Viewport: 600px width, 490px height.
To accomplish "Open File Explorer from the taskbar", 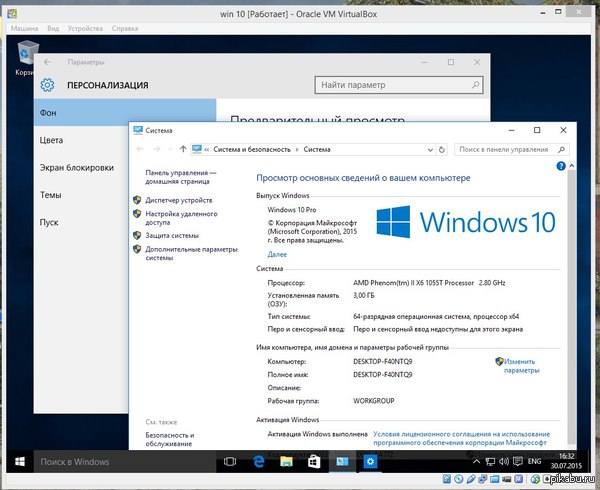I will 286,462.
